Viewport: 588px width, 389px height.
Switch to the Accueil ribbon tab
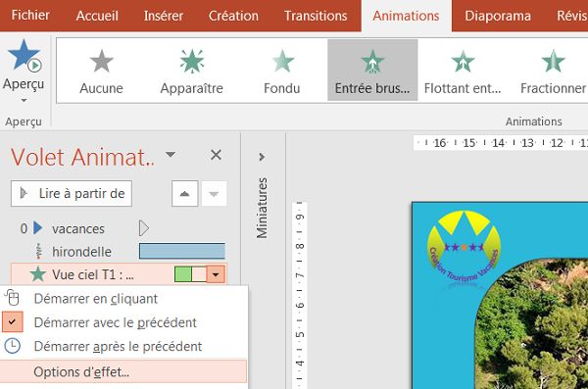tap(97, 16)
